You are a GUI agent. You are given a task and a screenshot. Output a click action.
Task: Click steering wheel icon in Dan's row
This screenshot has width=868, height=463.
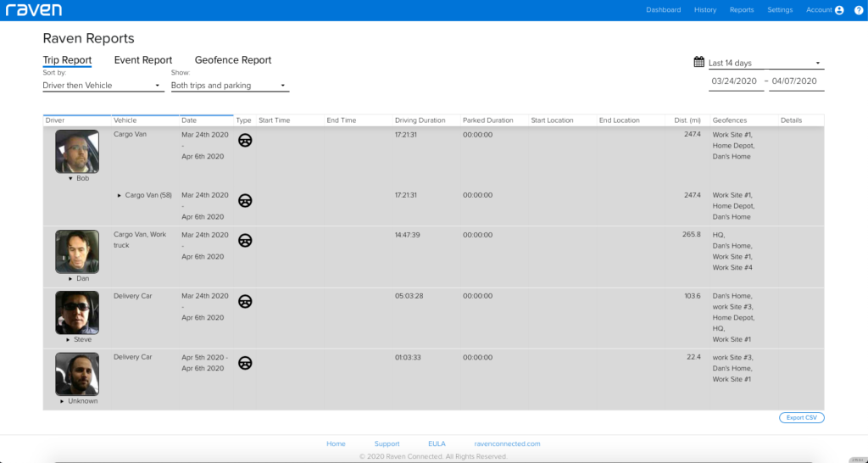click(x=245, y=240)
